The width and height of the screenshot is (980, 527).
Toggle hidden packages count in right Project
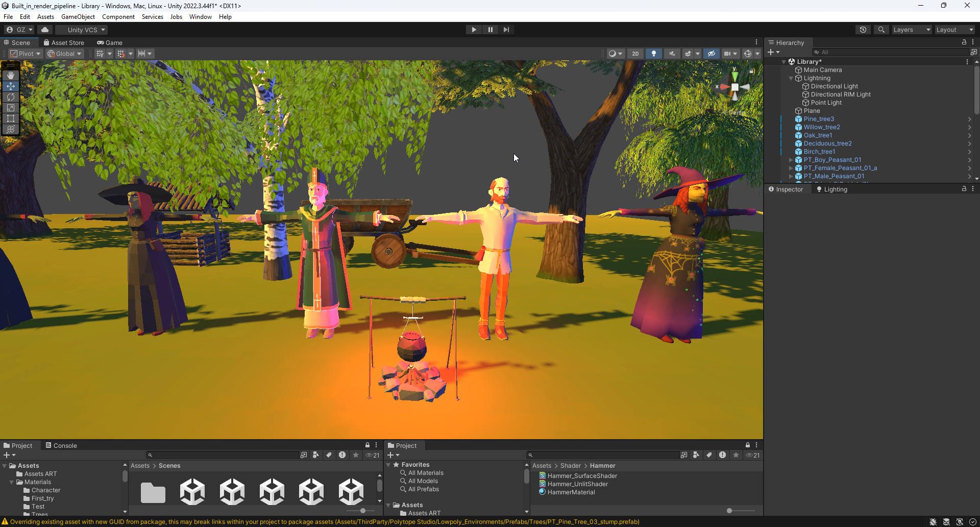[753, 455]
